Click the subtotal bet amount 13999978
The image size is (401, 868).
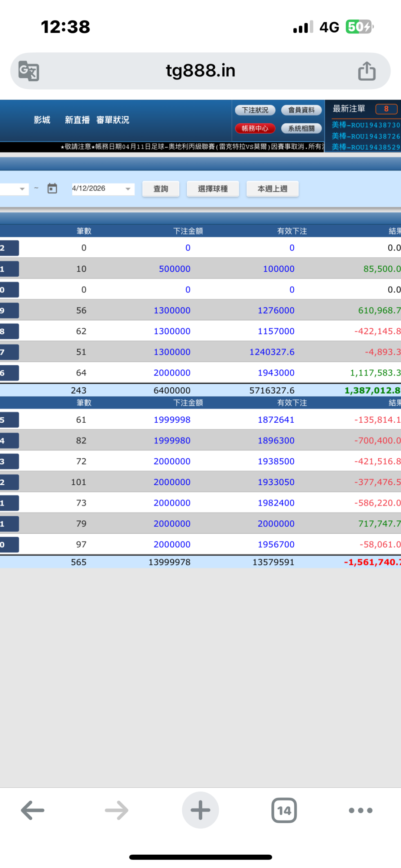169,562
